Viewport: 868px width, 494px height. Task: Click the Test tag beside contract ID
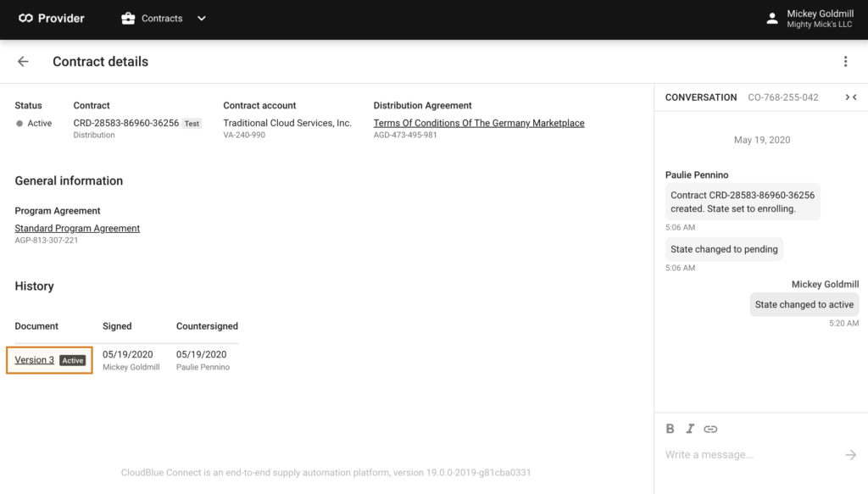pyautogui.click(x=192, y=124)
